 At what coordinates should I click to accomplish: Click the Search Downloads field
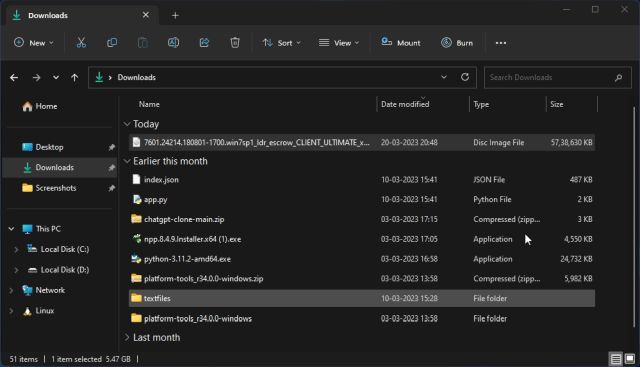coord(557,77)
